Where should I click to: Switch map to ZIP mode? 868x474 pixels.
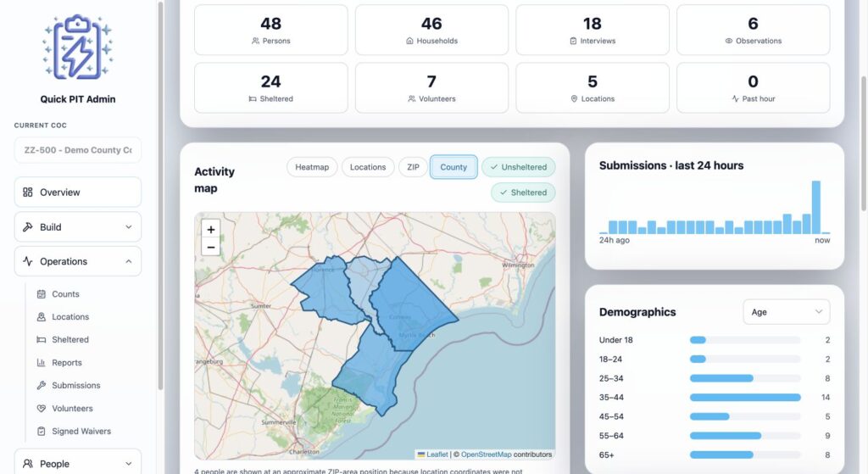tap(413, 167)
